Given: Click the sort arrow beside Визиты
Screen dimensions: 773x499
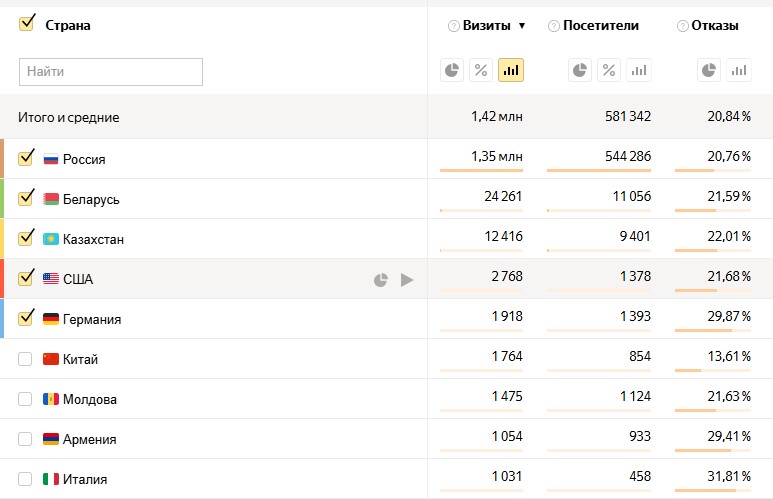Looking at the screenshot, I should point(521,26).
